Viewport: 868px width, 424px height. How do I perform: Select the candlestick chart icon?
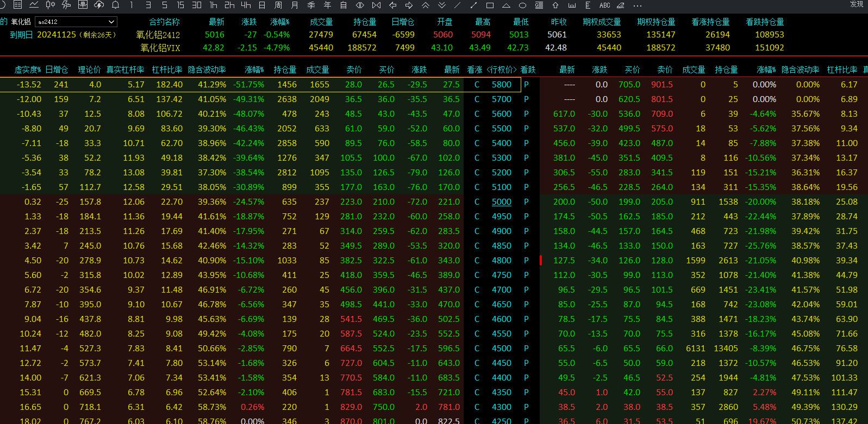point(51,5)
